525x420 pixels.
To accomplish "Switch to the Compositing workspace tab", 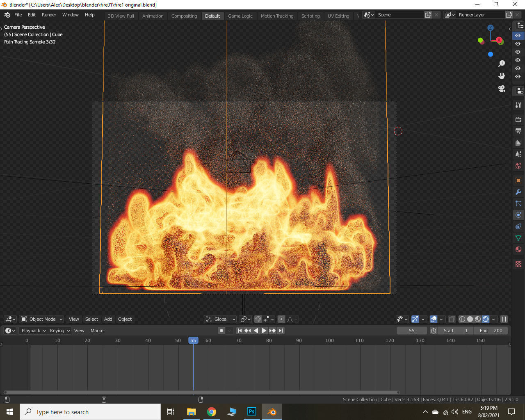I will [184, 16].
